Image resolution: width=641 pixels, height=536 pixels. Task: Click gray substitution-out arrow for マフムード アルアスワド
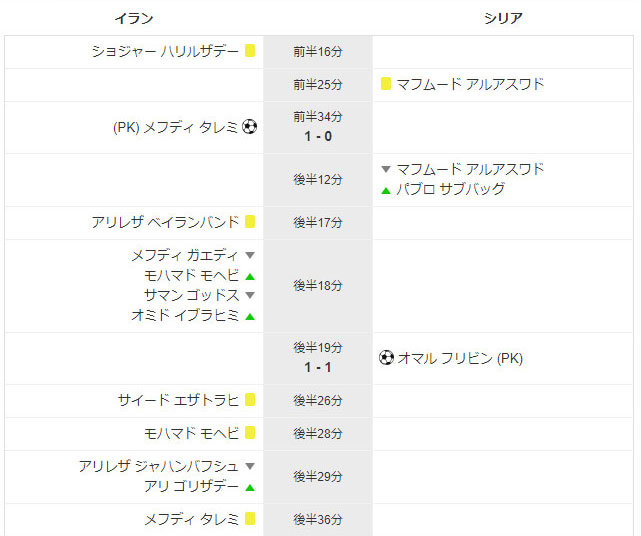386,168
